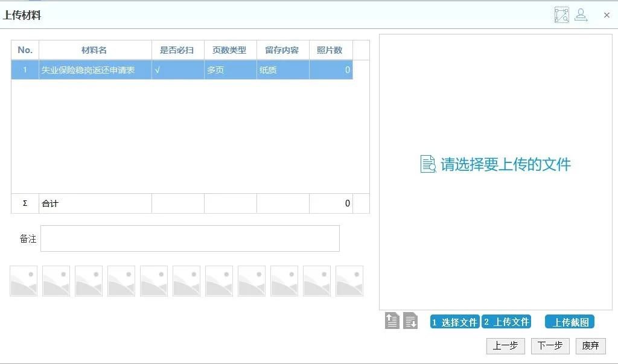Go back with the 上一步 button
Image resolution: width=618 pixels, height=364 pixels.
pyautogui.click(x=505, y=346)
